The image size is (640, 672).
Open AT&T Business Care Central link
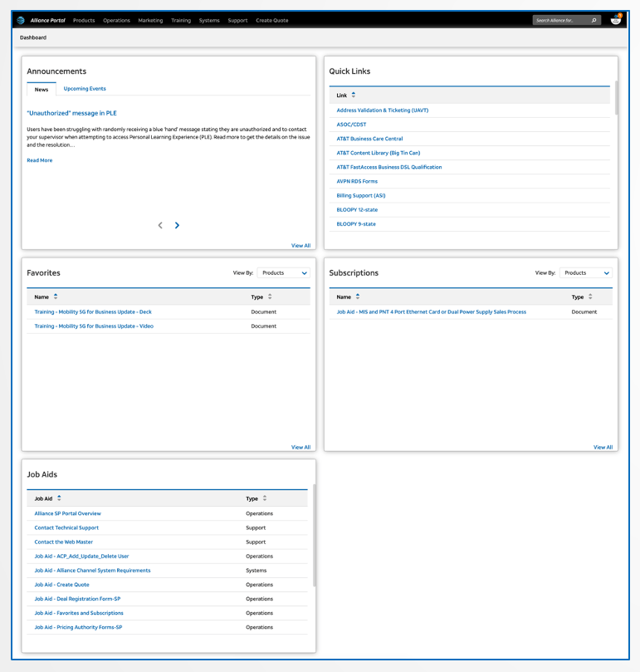pyautogui.click(x=369, y=139)
